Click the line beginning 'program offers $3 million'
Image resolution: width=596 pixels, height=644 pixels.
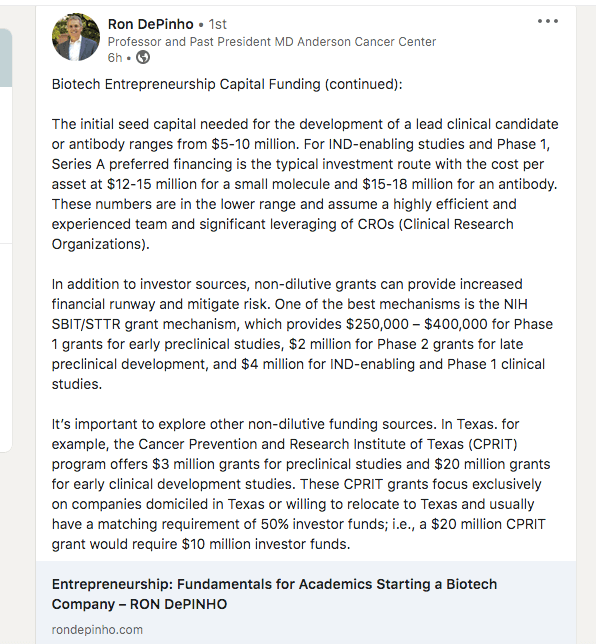(x=301, y=464)
